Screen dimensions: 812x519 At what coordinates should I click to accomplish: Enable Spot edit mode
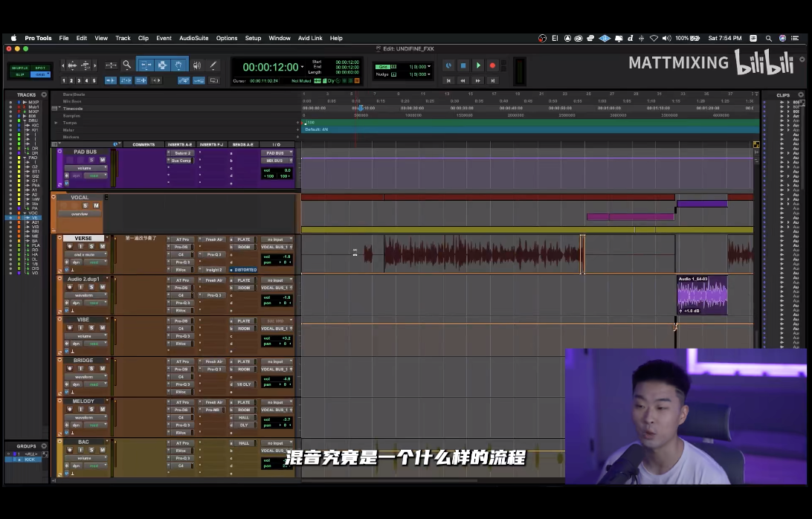pyautogui.click(x=40, y=68)
